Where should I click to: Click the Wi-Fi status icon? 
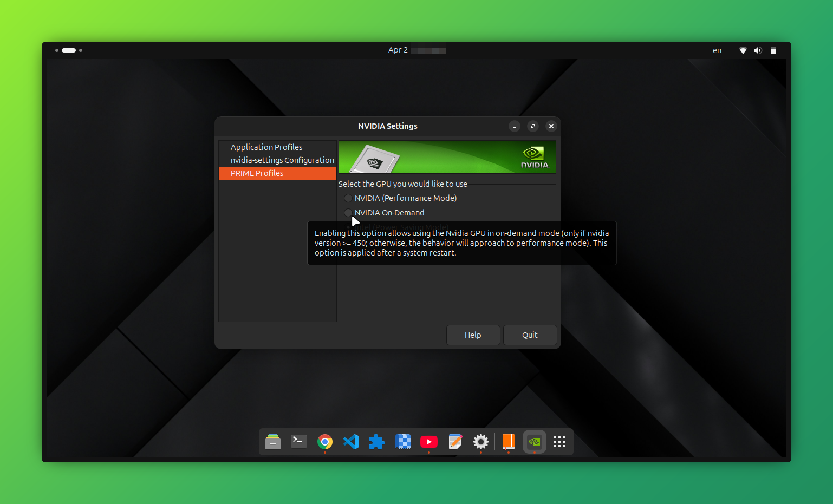(743, 50)
